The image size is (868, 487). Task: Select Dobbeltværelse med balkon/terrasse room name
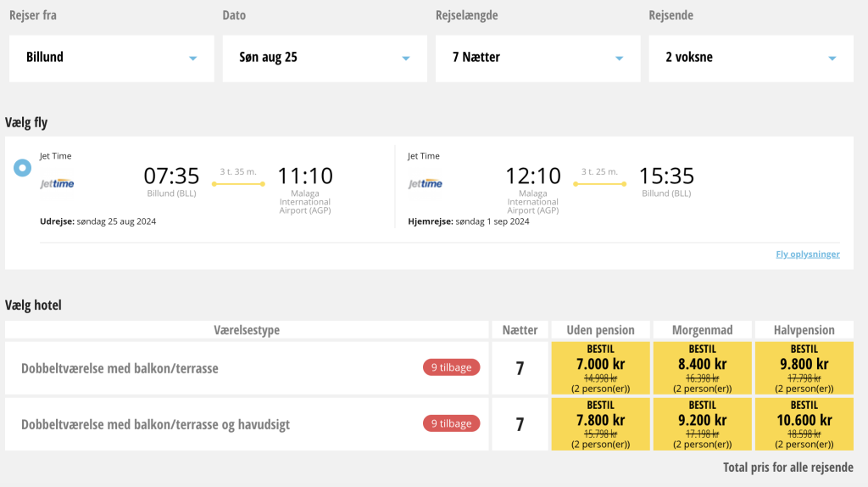(x=120, y=368)
